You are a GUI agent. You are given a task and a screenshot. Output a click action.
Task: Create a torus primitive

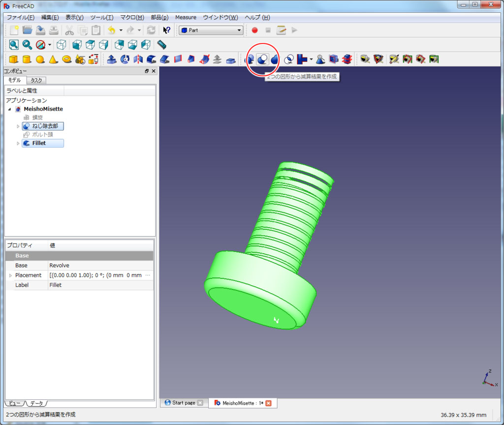click(x=66, y=59)
